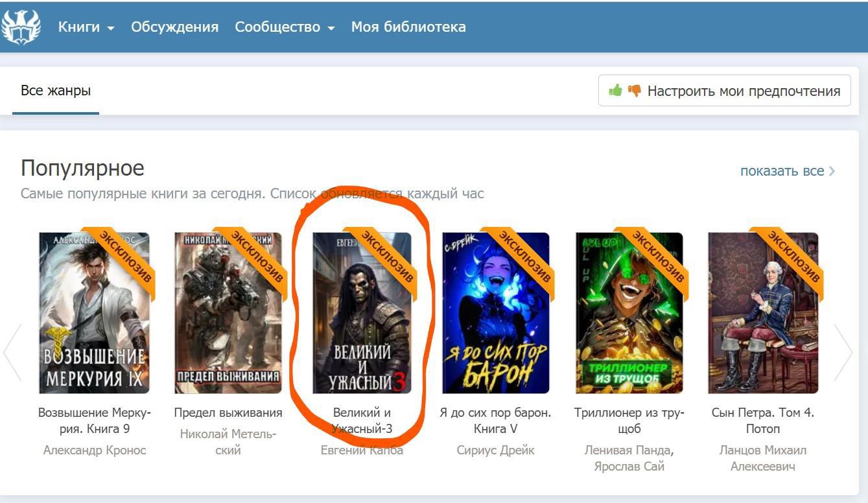The height and width of the screenshot is (503, 868).
Task: Open the Возвышение Меркурия IX book cover
Action: [95, 313]
